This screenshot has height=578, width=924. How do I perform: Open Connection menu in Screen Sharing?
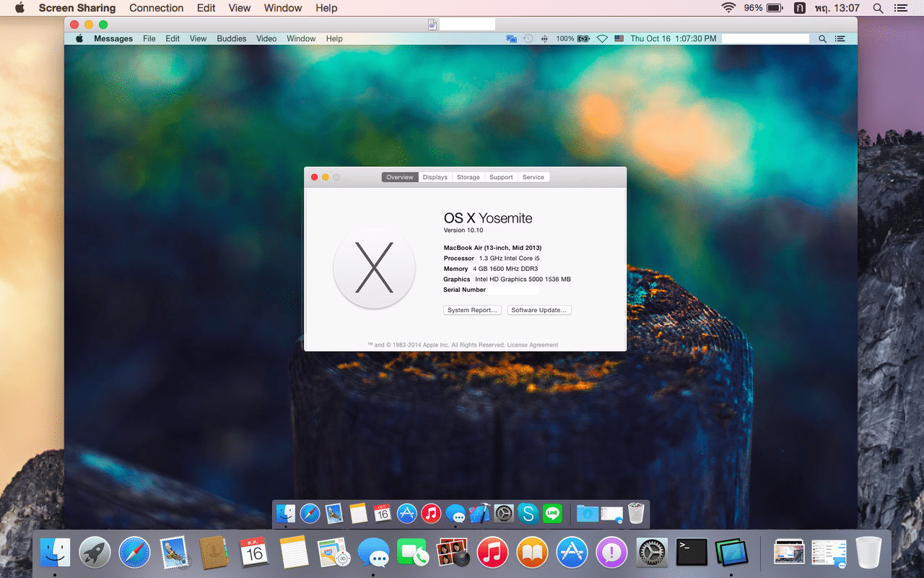click(x=157, y=8)
